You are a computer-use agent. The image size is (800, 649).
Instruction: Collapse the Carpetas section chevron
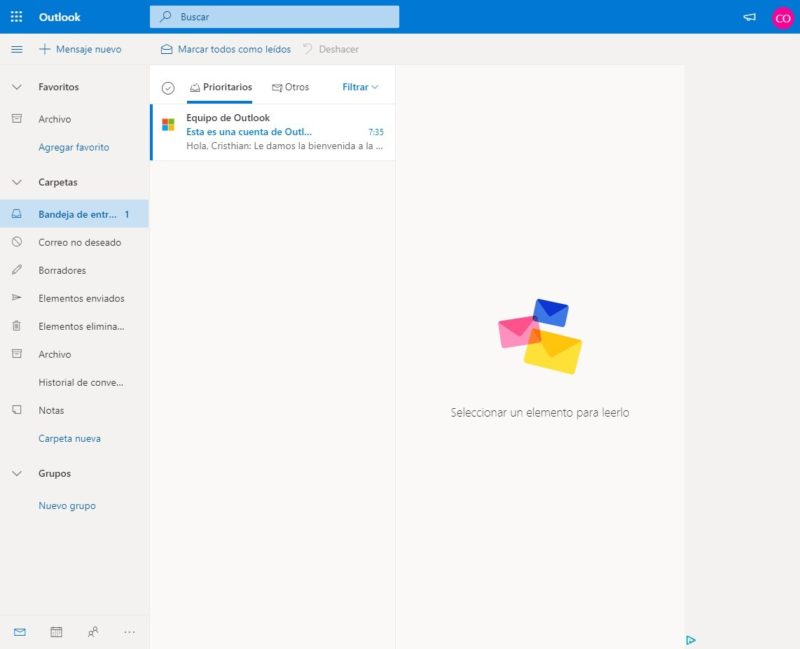(17, 182)
